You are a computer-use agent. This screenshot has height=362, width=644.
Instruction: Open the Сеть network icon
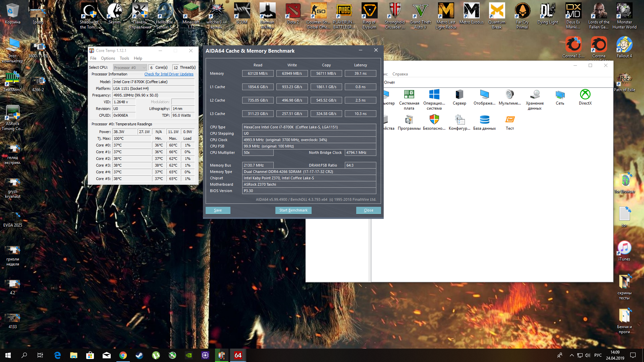point(560,95)
